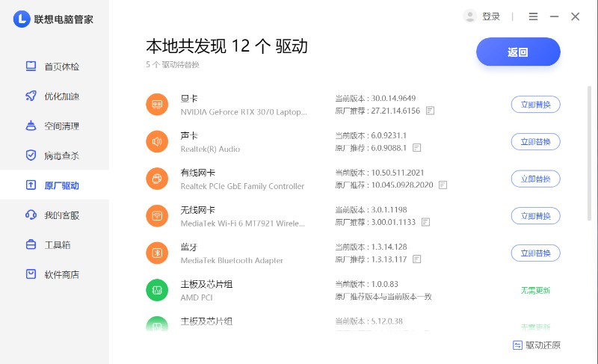Click 立即替换 for the NVIDIA graphics driver

pos(535,105)
